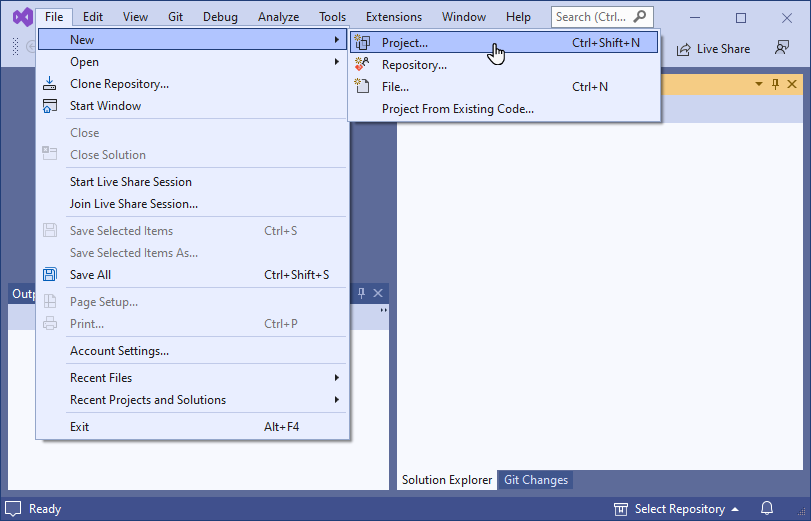
Task: Expand the Open submenu entry
Action: click(192, 62)
